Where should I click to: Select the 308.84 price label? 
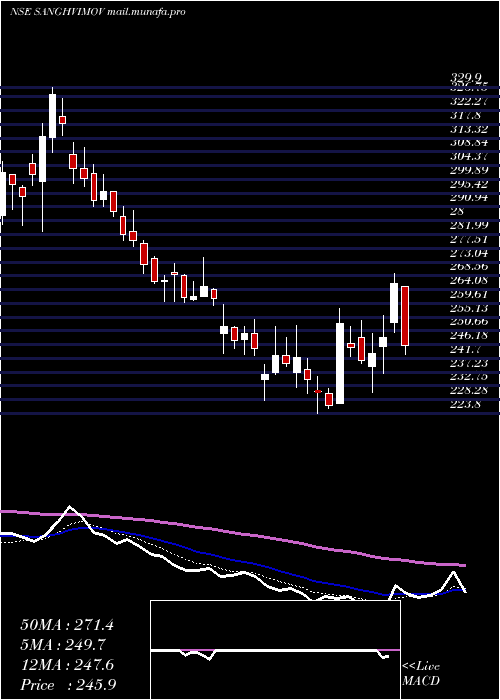(469, 142)
